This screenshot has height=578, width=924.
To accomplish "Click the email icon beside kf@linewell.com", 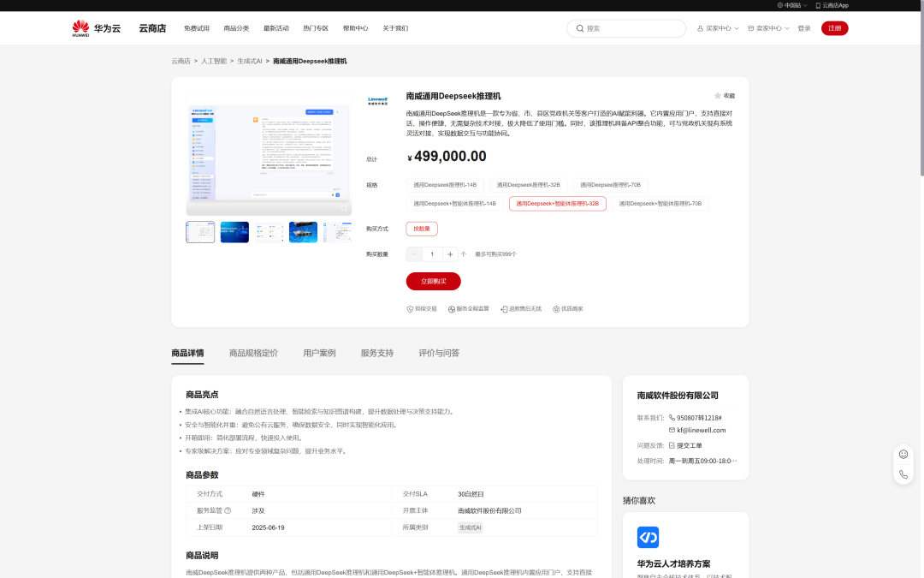I will (672, 430).
